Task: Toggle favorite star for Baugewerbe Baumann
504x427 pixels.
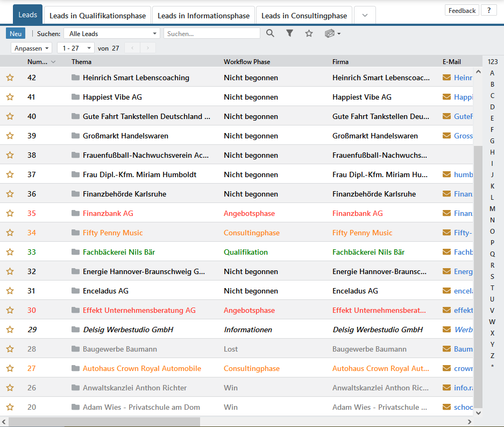Action: click(x=10, y=349)
